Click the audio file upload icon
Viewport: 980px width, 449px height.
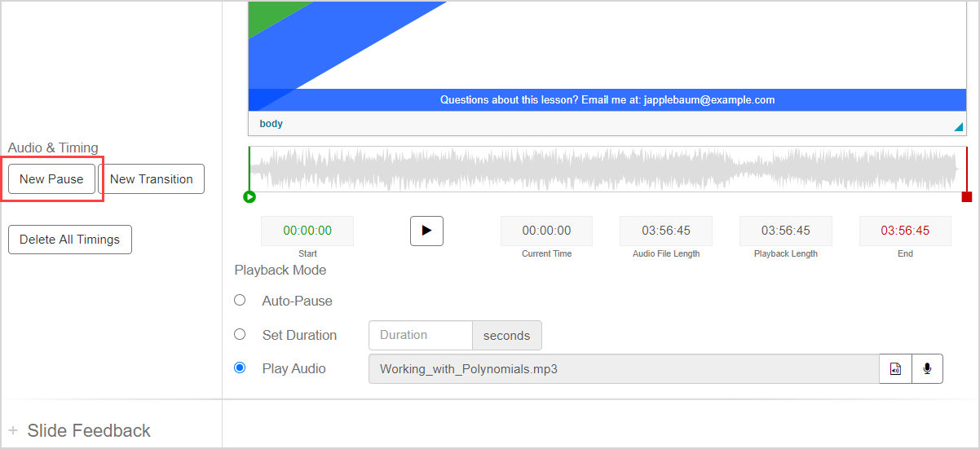coord(895,368)
